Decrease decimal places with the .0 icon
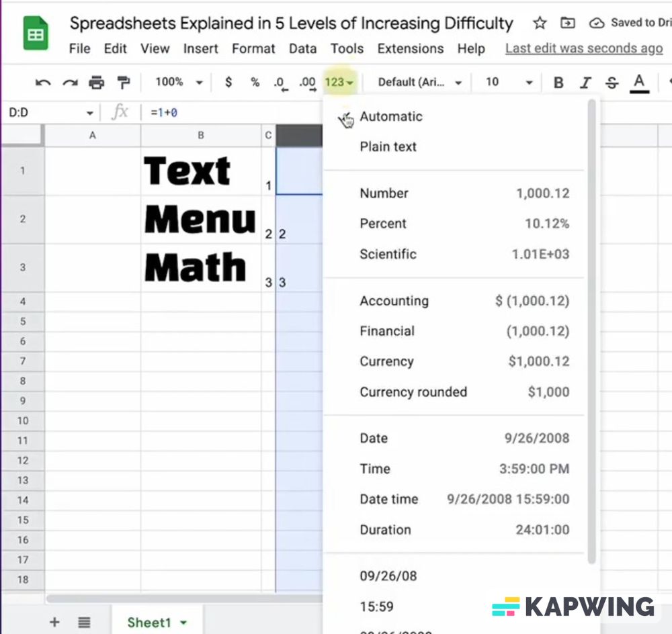This screenshot has width=672, height=634. 280,82
